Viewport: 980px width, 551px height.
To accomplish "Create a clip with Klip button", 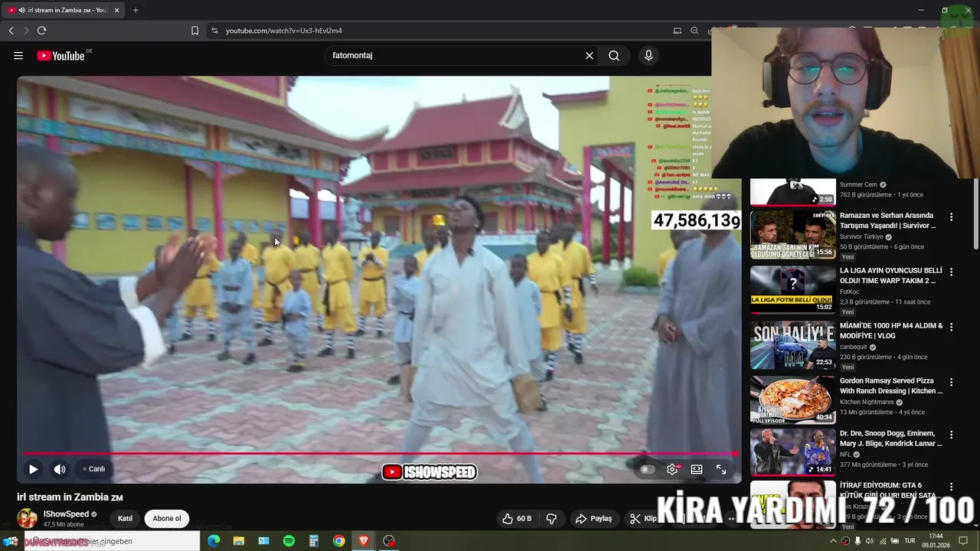I will point(643,518).
